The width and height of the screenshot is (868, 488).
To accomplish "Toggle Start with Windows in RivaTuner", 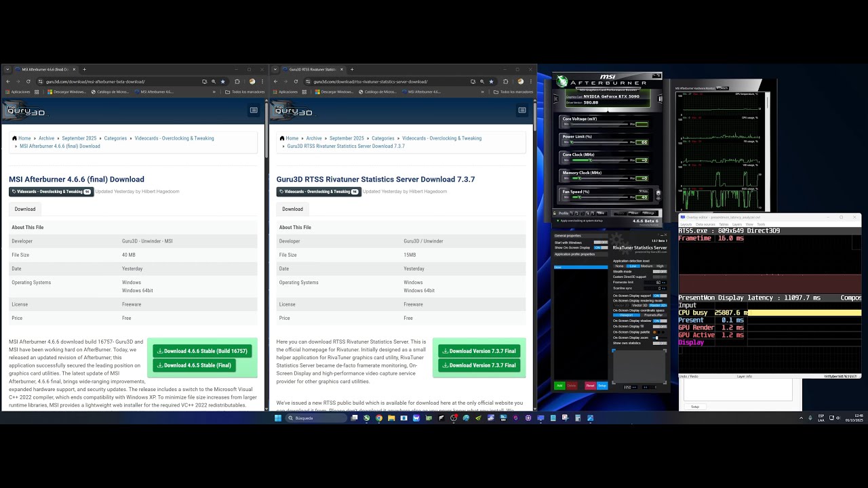I will coord(600,242).
